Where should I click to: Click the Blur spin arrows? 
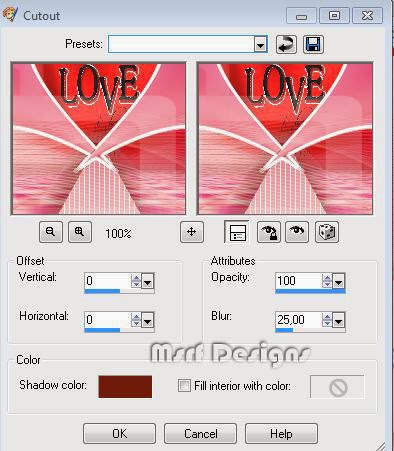pos(327,320)
